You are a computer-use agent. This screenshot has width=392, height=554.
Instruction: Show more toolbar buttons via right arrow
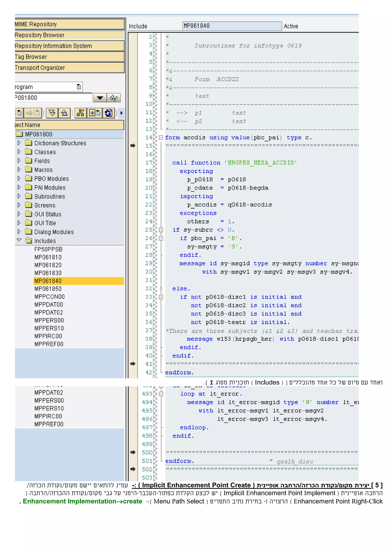pyautogui.click(x=121, y=113)
